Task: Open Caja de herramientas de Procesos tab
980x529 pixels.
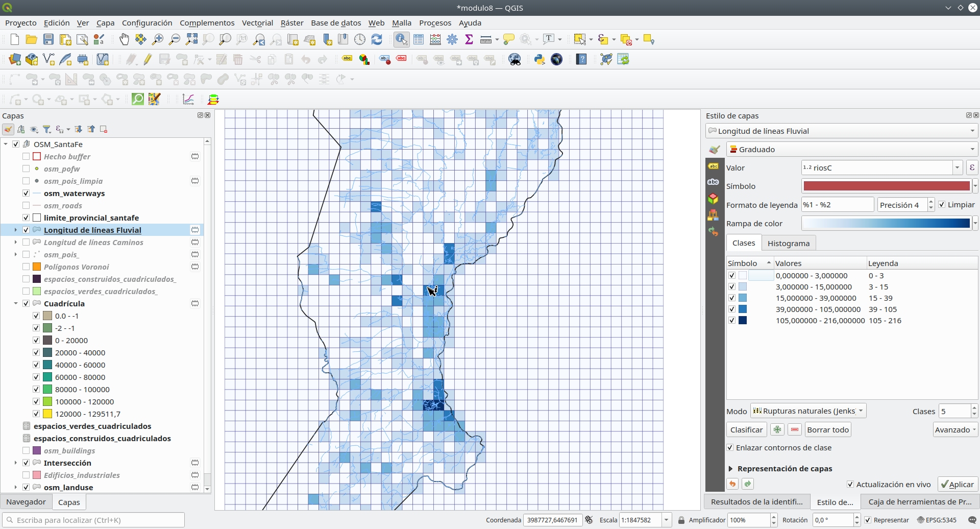Action: point(920,502)
